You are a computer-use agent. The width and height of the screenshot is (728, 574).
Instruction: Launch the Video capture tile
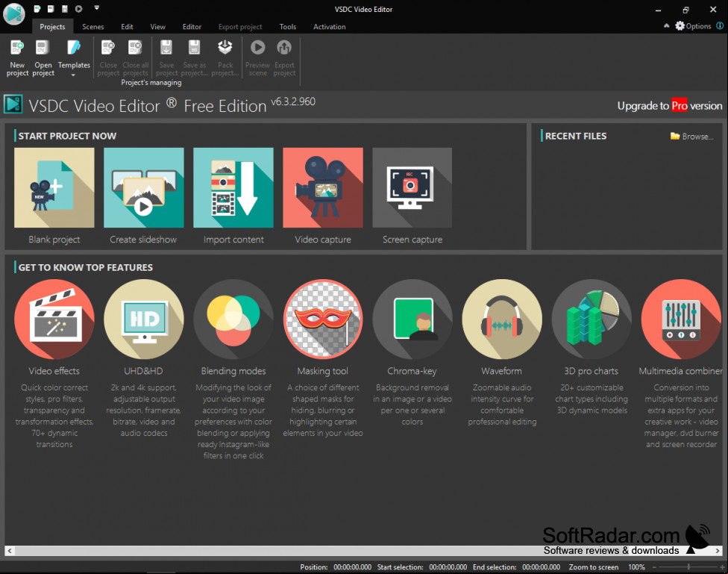coord(323,188)
